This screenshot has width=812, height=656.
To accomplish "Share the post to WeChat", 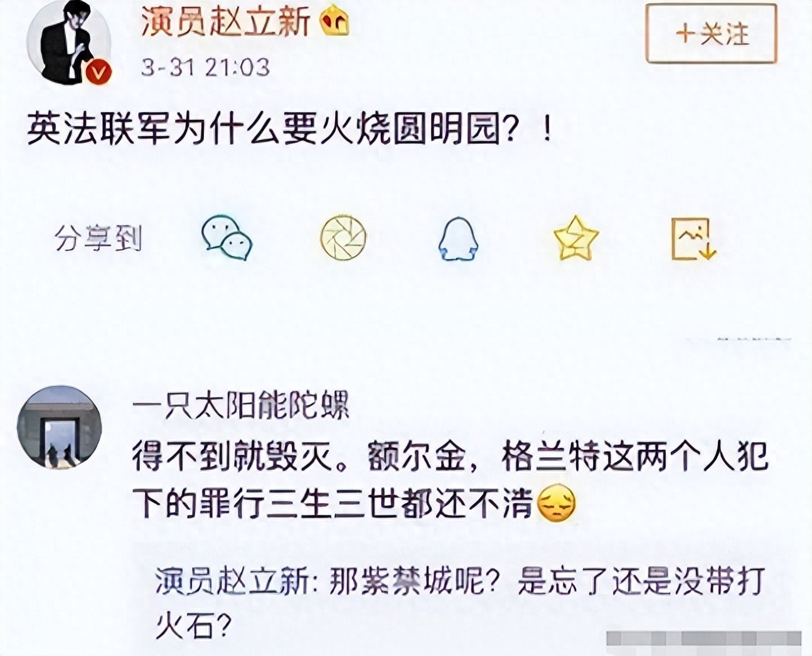I will (x=227, y=238).
